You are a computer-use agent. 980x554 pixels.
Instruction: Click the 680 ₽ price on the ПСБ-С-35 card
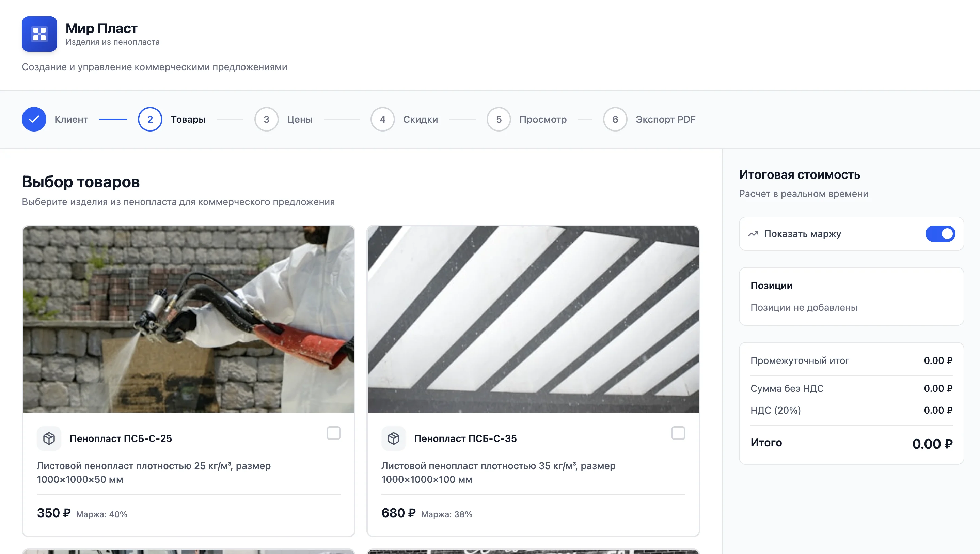pos(398,513)
